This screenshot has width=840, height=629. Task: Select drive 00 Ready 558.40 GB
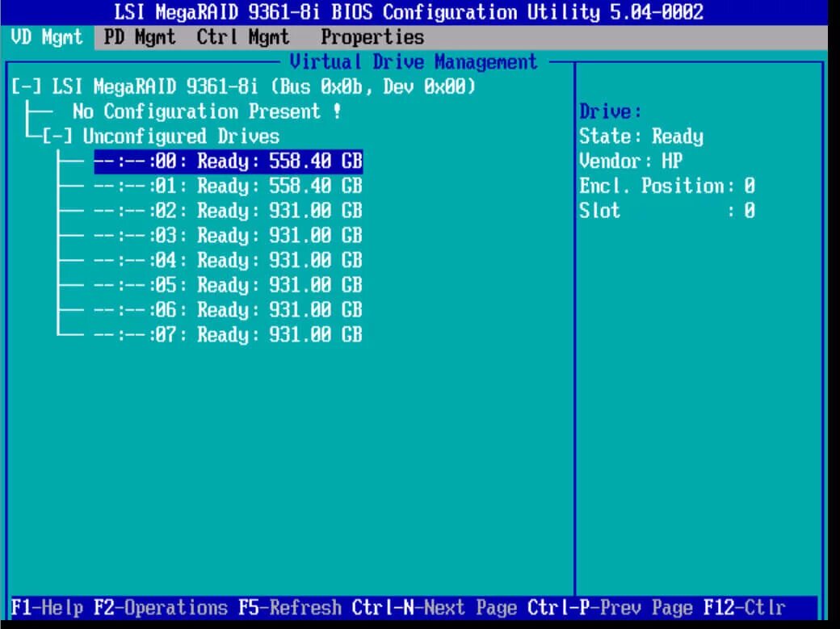(229, 161)
